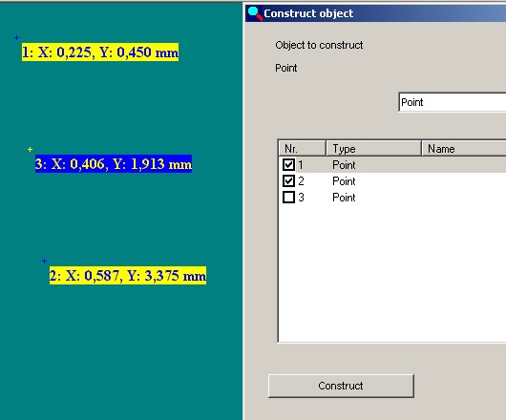Uncheck the checkbox for point 1
The image size is (506, 420).
click(x=288, y=165)
